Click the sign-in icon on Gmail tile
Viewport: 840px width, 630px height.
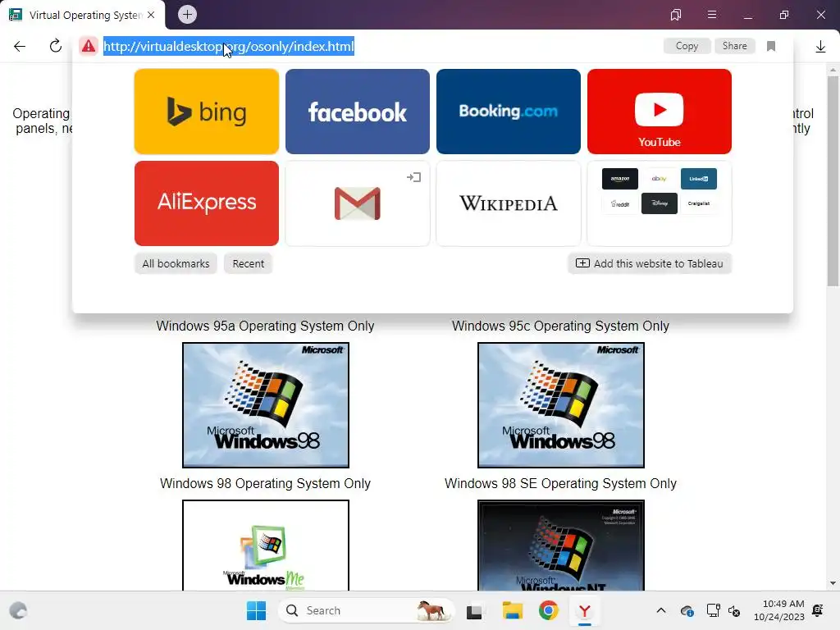(x=413, y=177)
